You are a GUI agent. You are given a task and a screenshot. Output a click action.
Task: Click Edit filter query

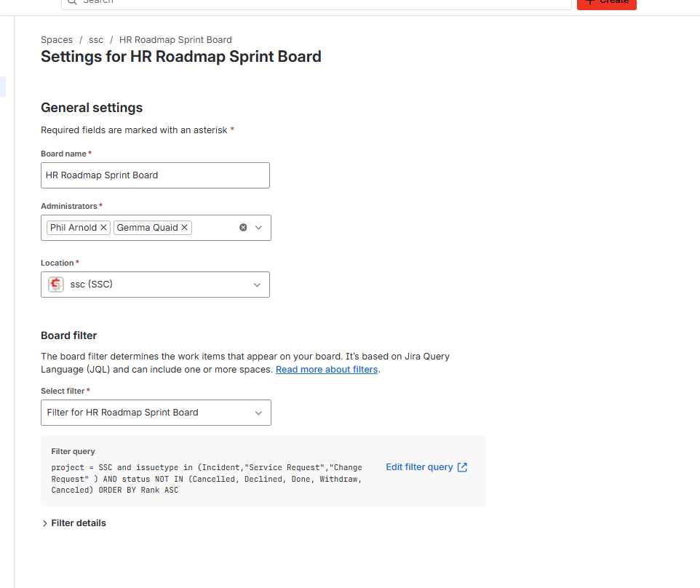pyautogui.click(x=421, y=466)
